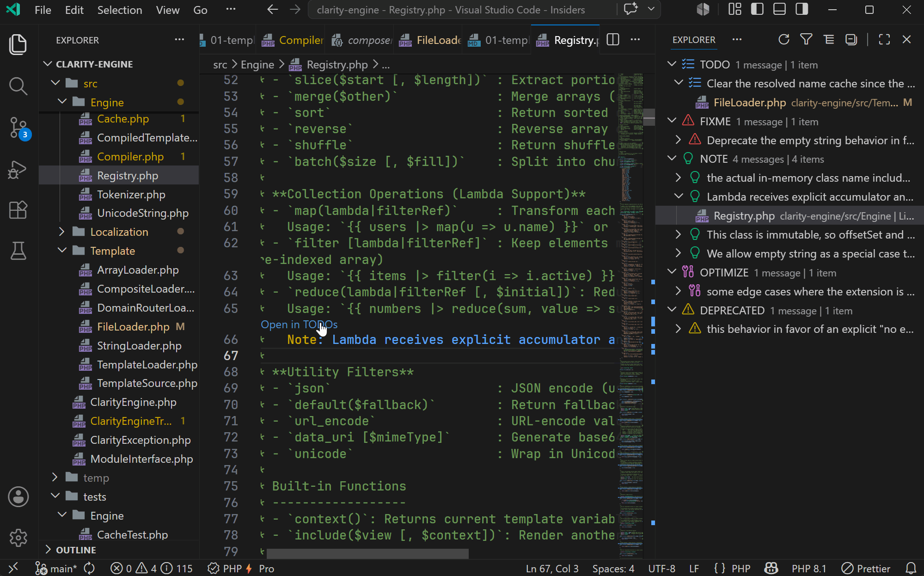Open the Selection menu
924x576 pixels.
[x=120, y=10]
